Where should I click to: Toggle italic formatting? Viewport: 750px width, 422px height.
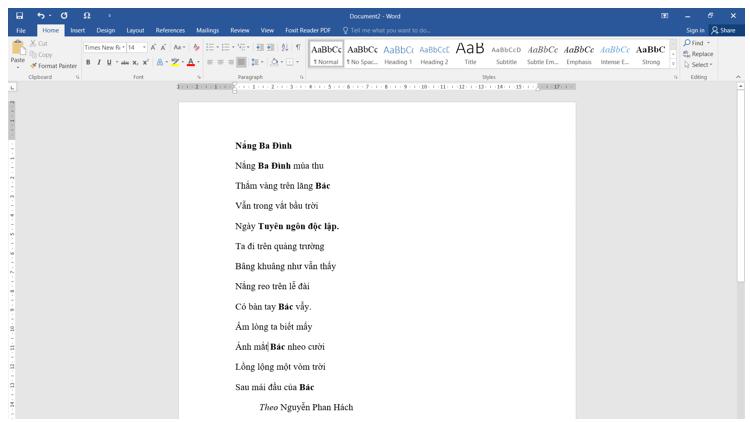[x=99, y=62]
